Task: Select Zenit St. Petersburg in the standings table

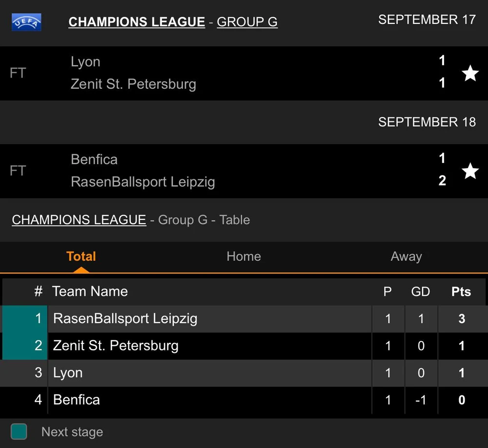Action: click(x=116, y=346)
